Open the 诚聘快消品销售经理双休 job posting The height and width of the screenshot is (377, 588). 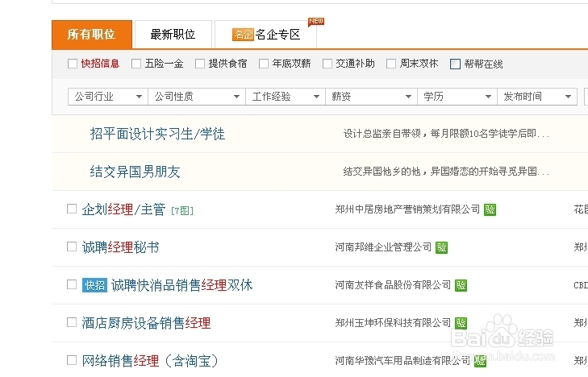pyautogui.click(x=181, y=285)
